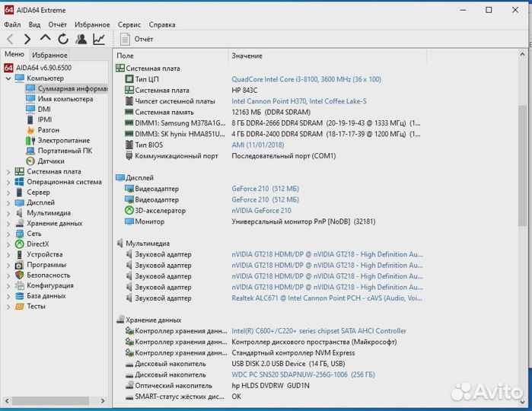Open the Отчёт menu in the menu bar

57,25
